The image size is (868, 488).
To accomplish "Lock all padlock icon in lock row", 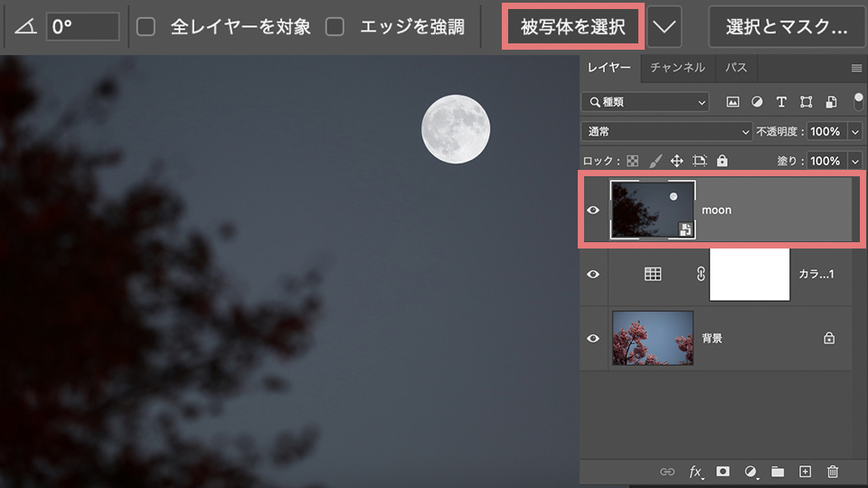I will 722,161.
